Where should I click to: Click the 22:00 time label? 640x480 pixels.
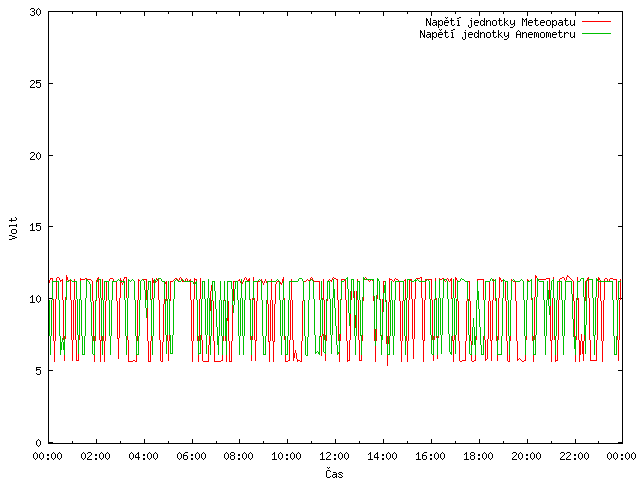tap(574, 456)
